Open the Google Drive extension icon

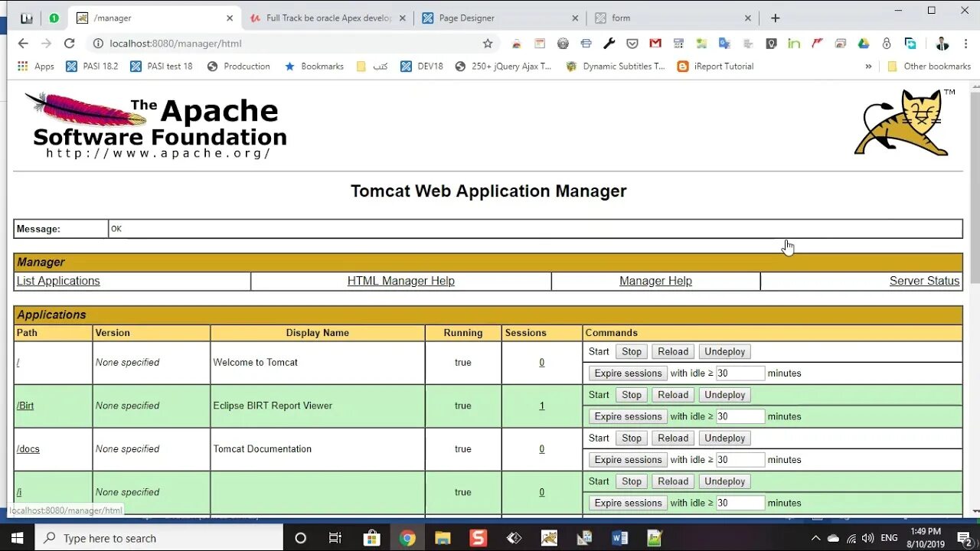864,44
